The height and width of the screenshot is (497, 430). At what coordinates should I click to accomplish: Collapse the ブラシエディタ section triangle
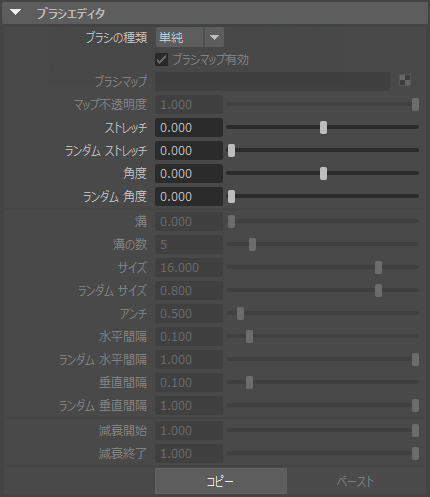[x=15, y=13]
